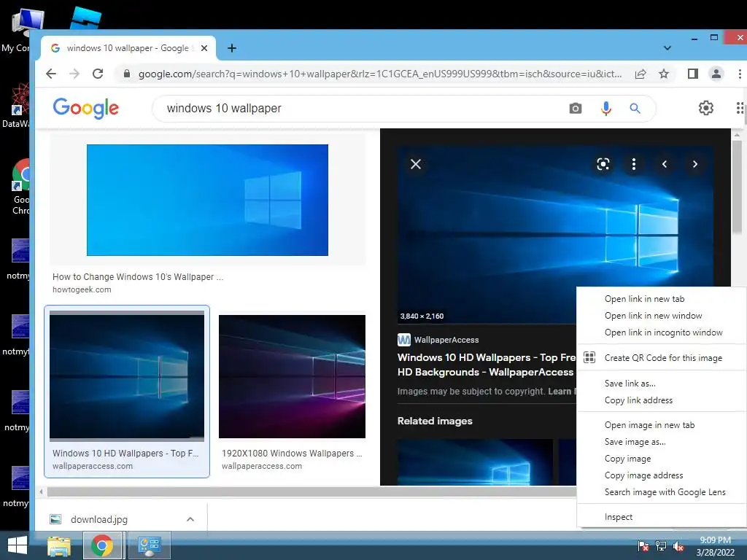The height and width of the screenshot is (560, 747).
Task: Close the windows 10 wallpaper tab
Action: click(x=204, y=48)
